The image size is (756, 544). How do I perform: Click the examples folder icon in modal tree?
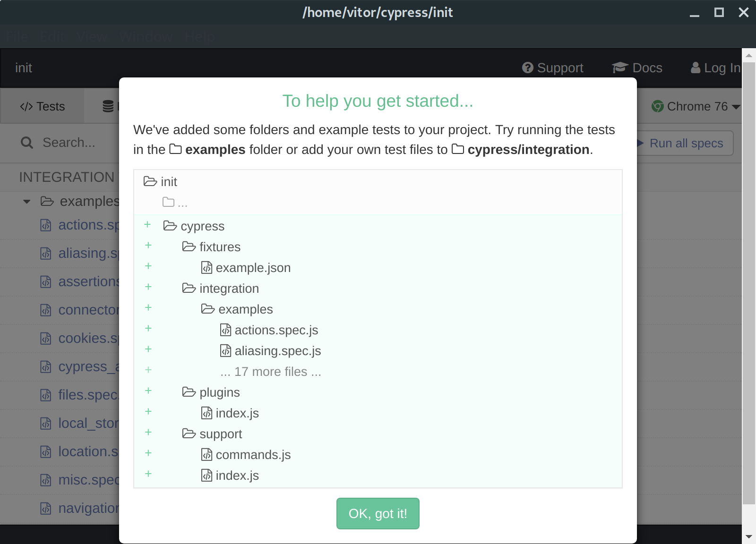[208, 309]
